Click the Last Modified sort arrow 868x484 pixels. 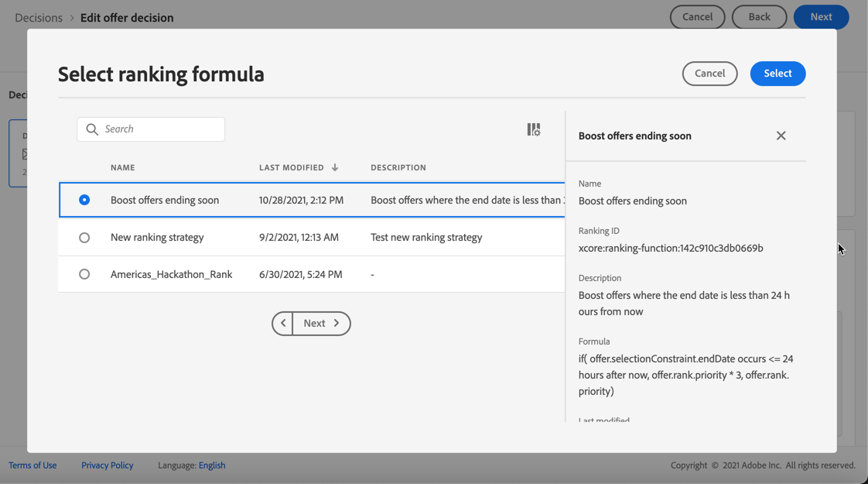(335, 167)
